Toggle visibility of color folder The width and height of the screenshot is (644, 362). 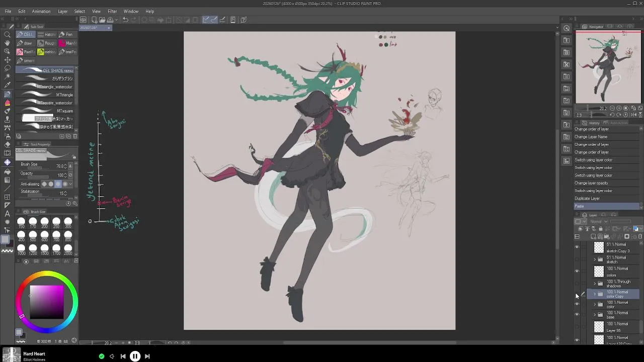click(x=577, y=304)
